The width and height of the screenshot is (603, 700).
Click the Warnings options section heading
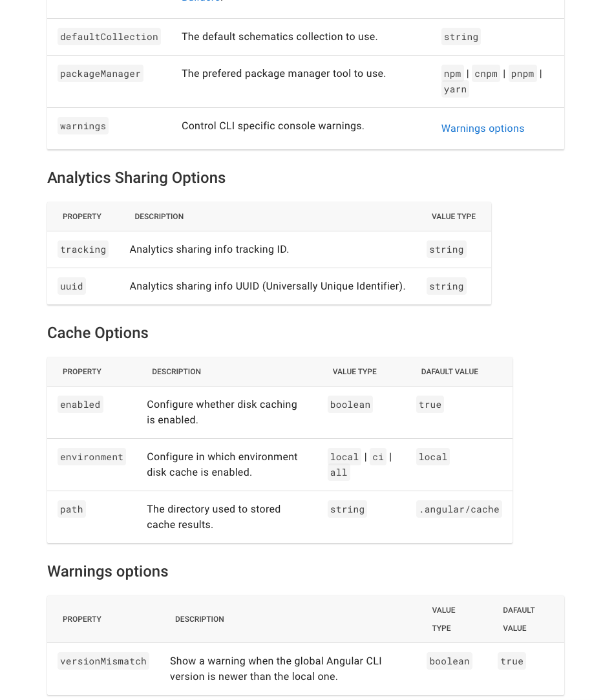pyautogui.click(x=107, y=571)
